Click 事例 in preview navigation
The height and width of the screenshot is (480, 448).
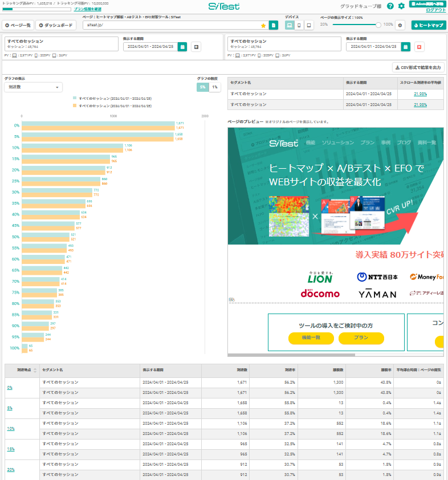tap(385, 143)
